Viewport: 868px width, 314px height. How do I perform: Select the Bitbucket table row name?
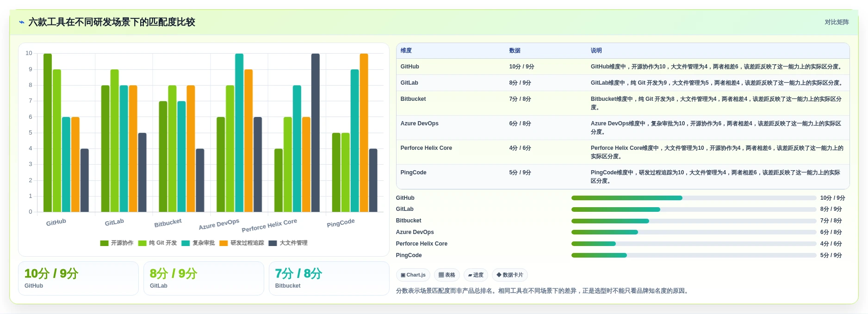pyautogui.click(x=413, y=99)
